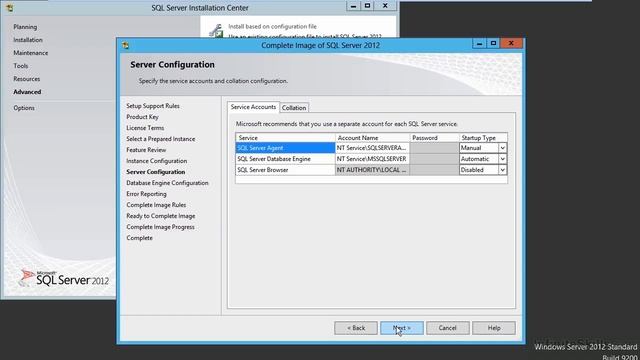This screenshot has width=640, height=360.
Task: Click the Service column header
Action: (285, 138)
